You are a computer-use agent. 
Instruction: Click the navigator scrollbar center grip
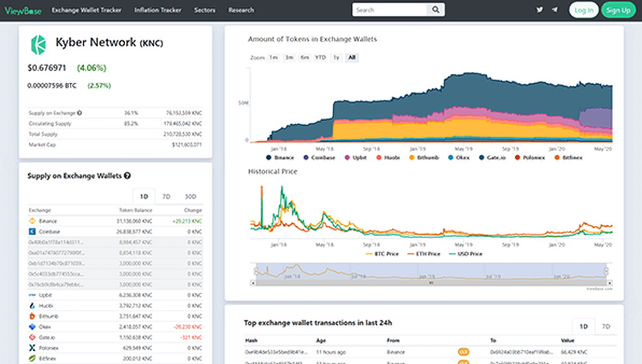(431, 283)
